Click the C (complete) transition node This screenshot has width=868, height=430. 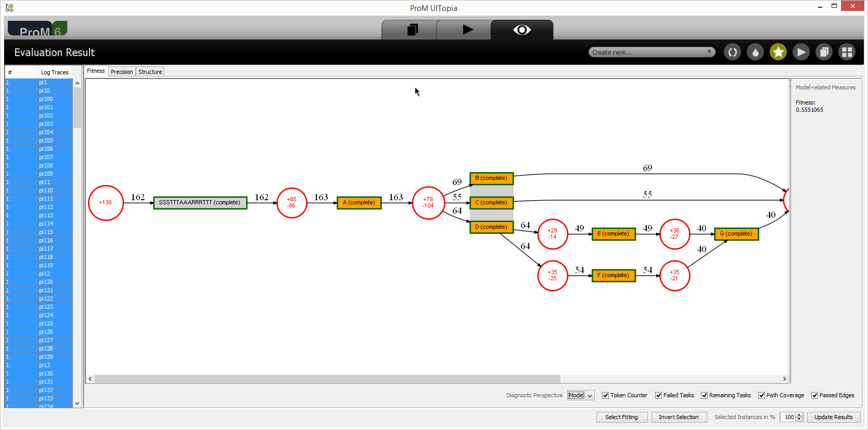[491, 202]
